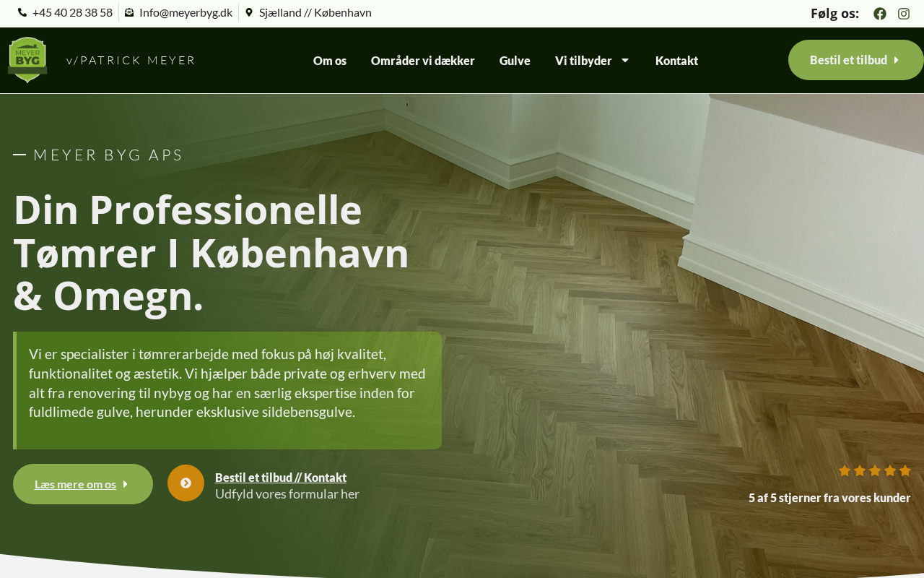Screen dimensions: 924x578
Task: Follow the Bestil et tilbud // Kontakt link
Action: 281,478
